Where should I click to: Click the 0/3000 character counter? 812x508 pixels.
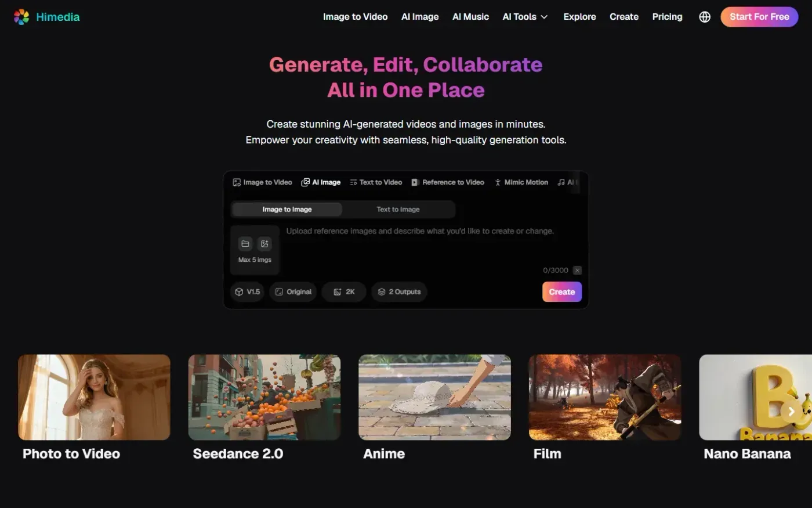tap(556, 270)
